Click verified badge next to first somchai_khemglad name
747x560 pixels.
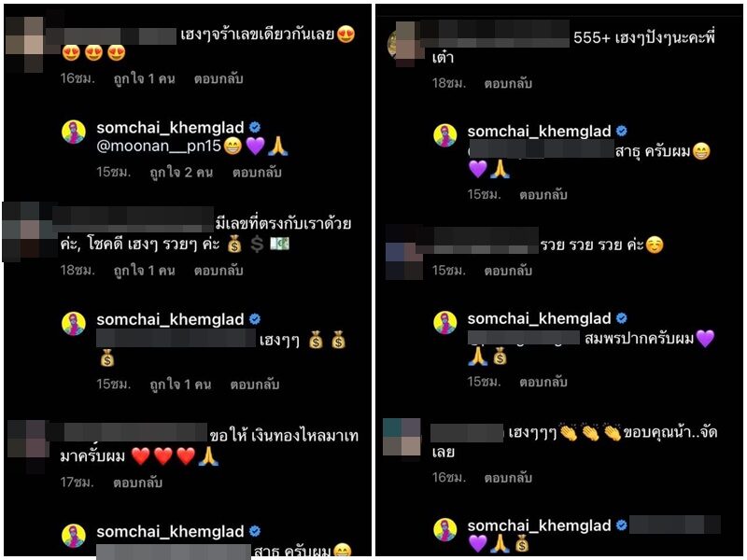pyautogui.click(x=255, y=127)
